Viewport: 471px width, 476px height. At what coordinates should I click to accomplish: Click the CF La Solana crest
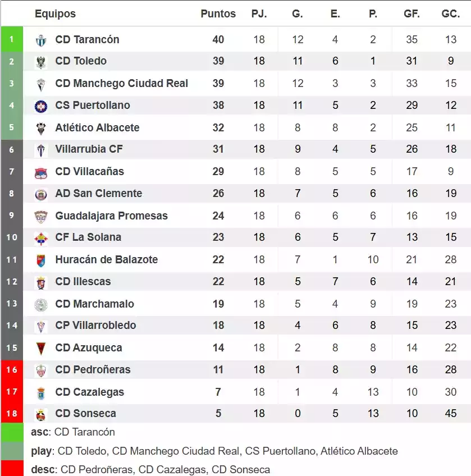pos(41,238)
